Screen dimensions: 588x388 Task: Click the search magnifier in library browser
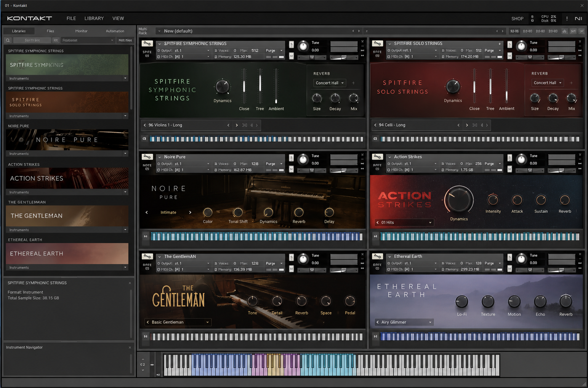pos(8,40)
